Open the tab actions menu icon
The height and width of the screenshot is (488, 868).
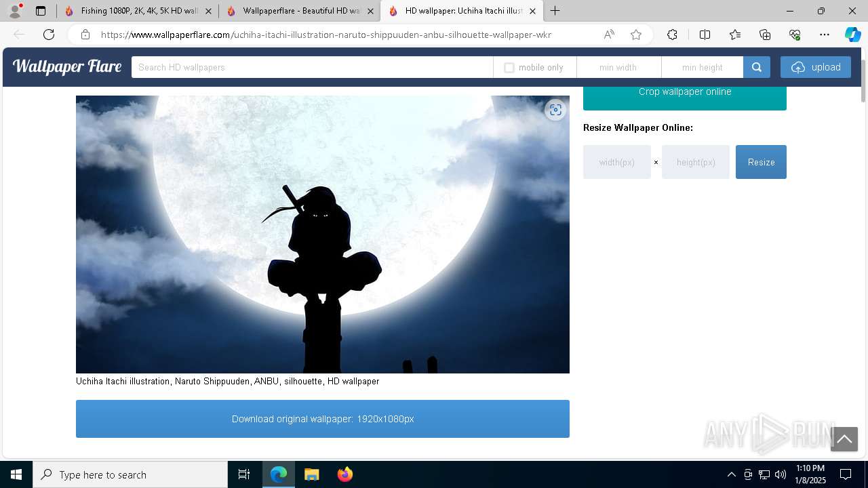(41, 11)
